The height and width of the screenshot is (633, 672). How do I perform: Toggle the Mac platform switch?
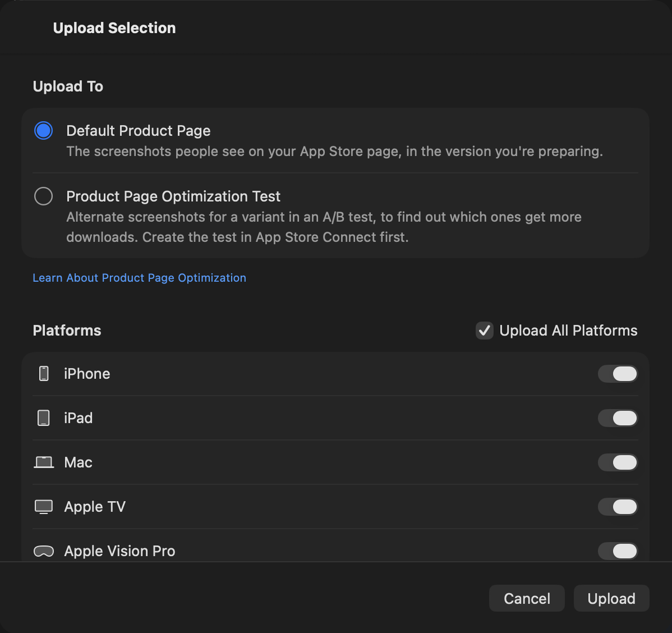tap(618, 462)
